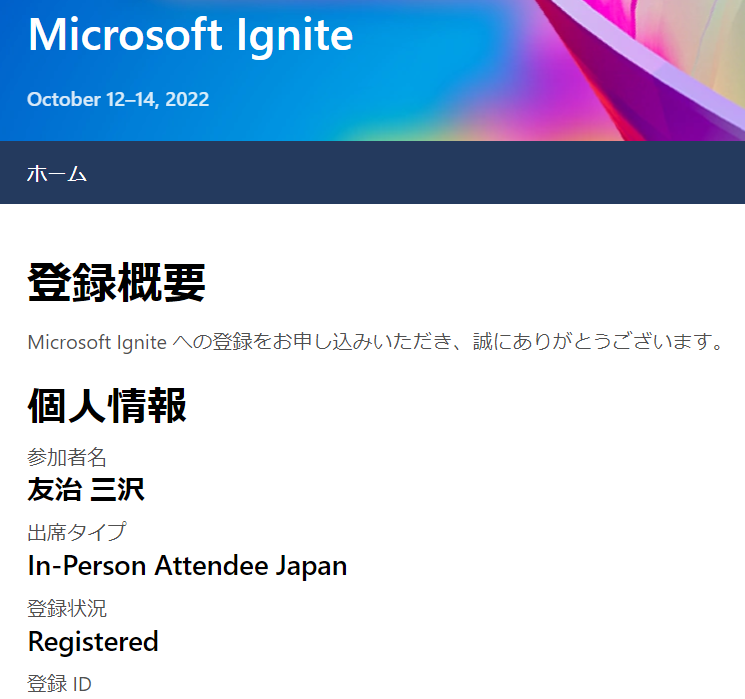
Task: Click the 出席タイプ field label
Action: coord(77,532)
